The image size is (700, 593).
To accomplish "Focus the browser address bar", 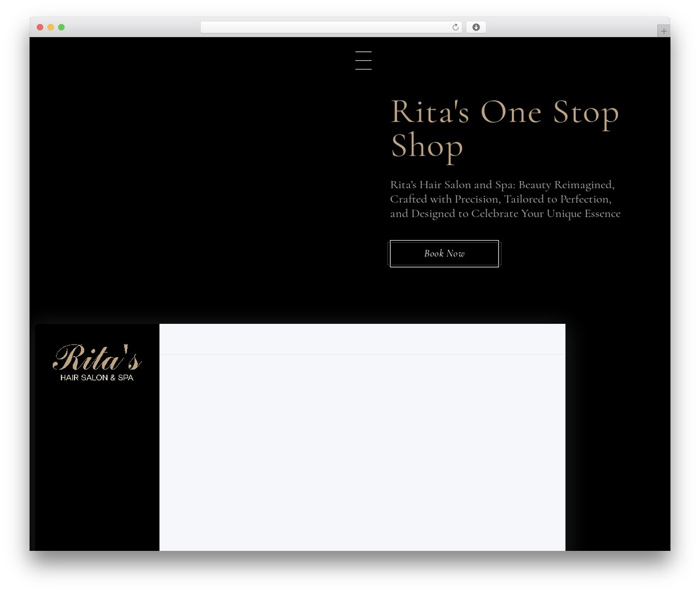I will (x=331, y=27).
